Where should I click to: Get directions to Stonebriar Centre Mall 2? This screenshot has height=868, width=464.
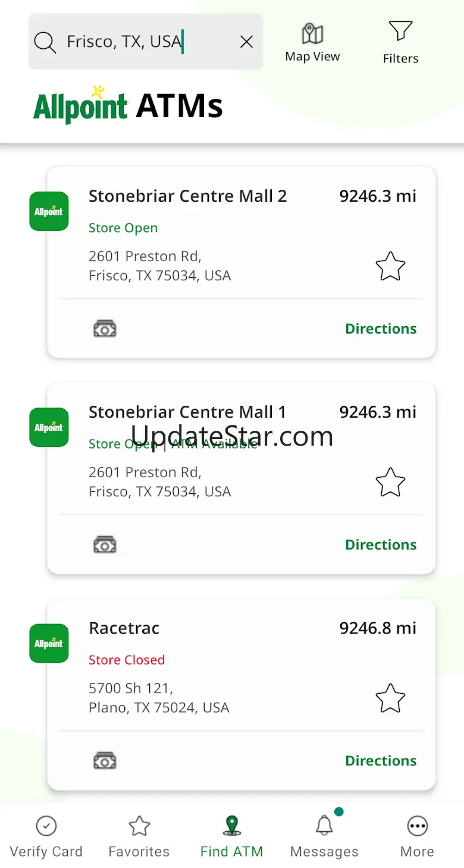(381, 328)
